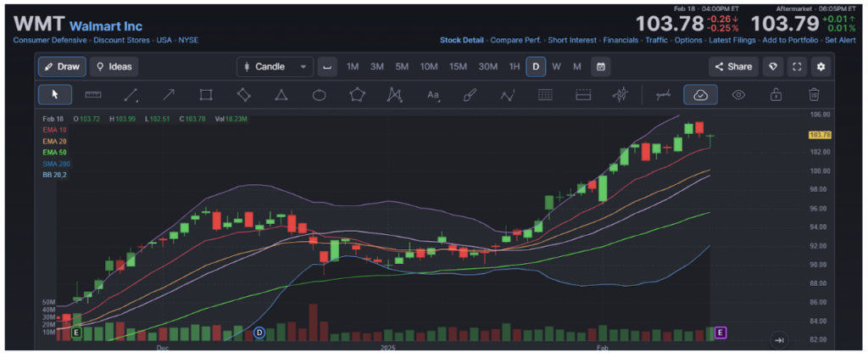
Task: Click the Draw button
Action: [x=62, y=66]
